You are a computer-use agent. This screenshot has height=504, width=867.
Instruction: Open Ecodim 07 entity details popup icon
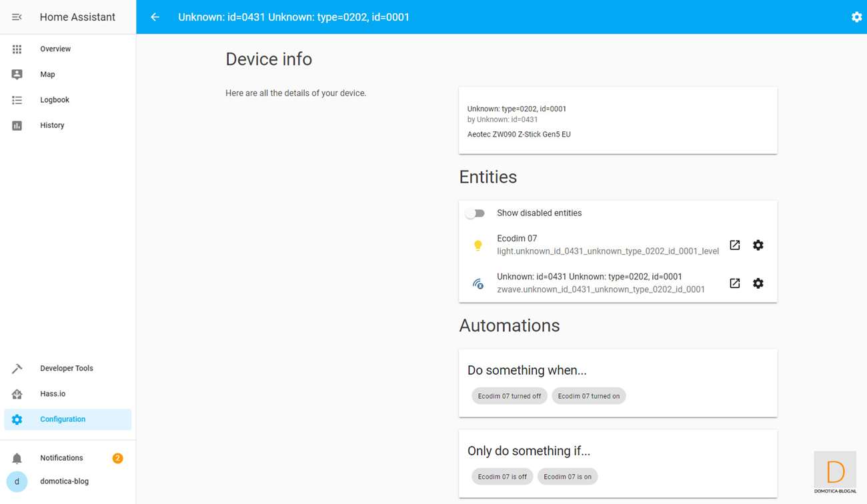click(734, 245)
